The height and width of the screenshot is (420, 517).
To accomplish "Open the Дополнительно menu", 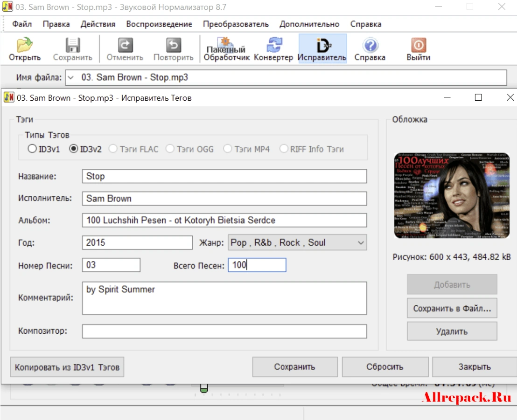I will tap(309, 24).
